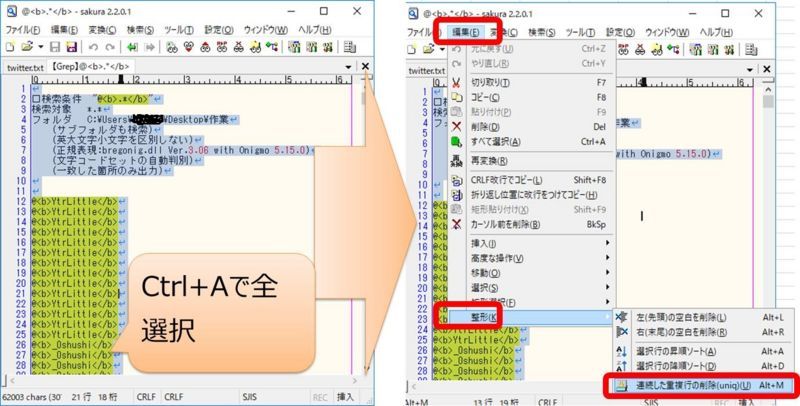The width and height of the screenshot is (800, 406).
Task: Open ツール(T) menu in left window
Action: pyautogui.click(x=179, y=30)
